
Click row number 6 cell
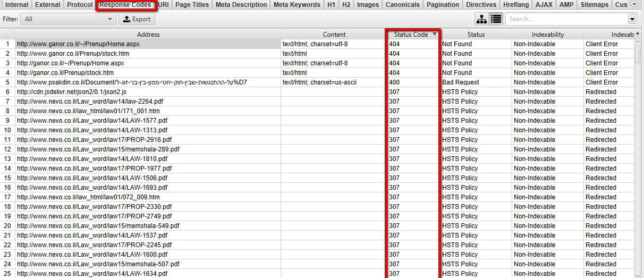pyautogui.click(x=7, y=92)
